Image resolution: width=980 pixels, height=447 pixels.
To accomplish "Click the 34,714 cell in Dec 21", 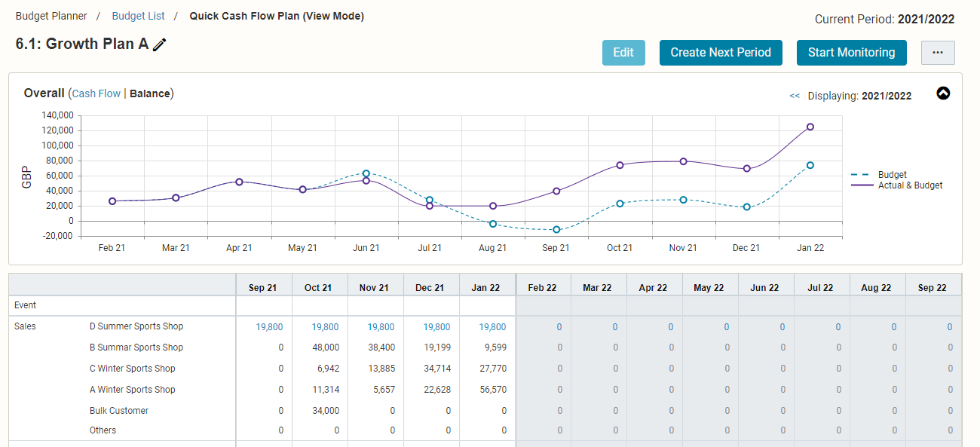I will (437, 369).
